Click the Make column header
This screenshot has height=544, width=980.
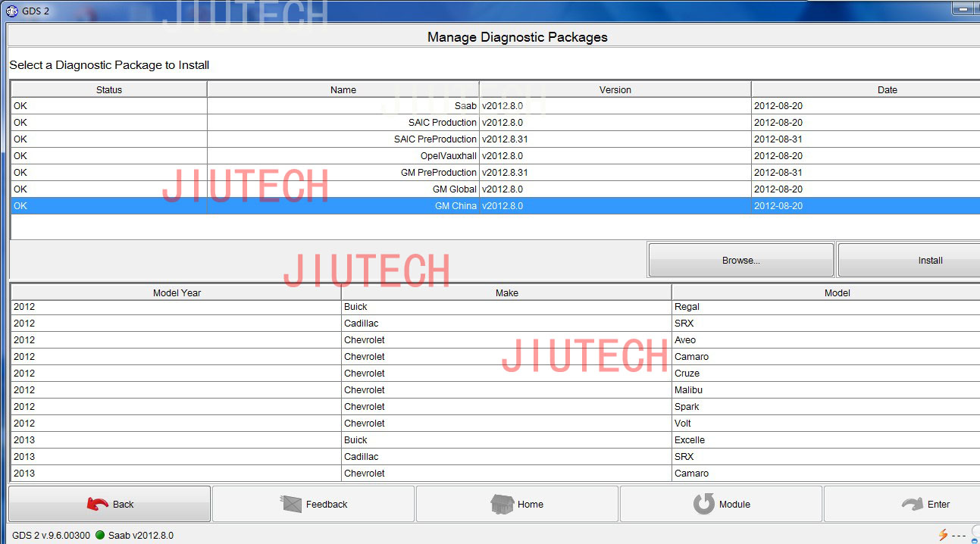(506, 292)
